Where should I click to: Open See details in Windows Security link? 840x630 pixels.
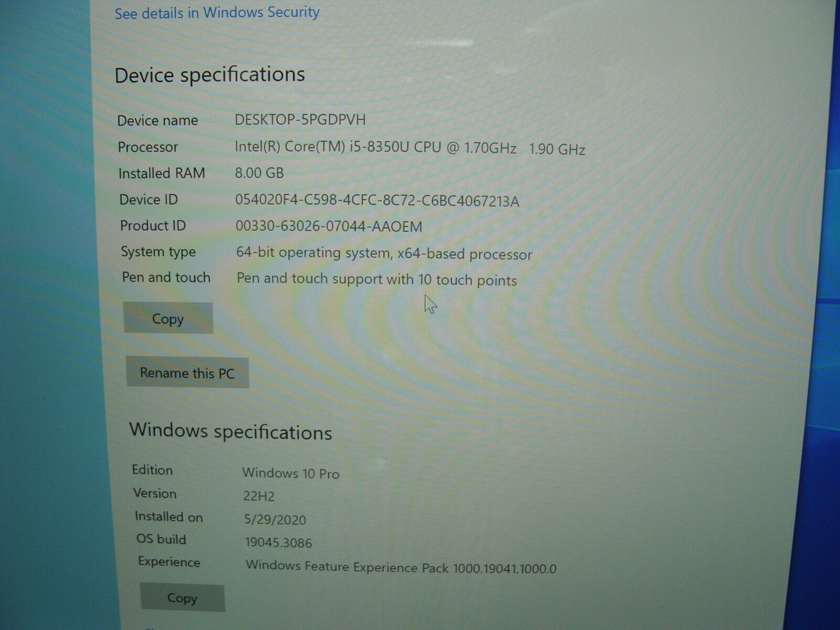pos(217,13)
